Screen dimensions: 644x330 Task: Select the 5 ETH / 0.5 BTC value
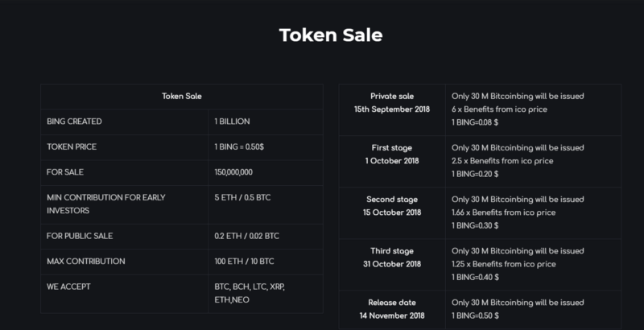point(242,198)
